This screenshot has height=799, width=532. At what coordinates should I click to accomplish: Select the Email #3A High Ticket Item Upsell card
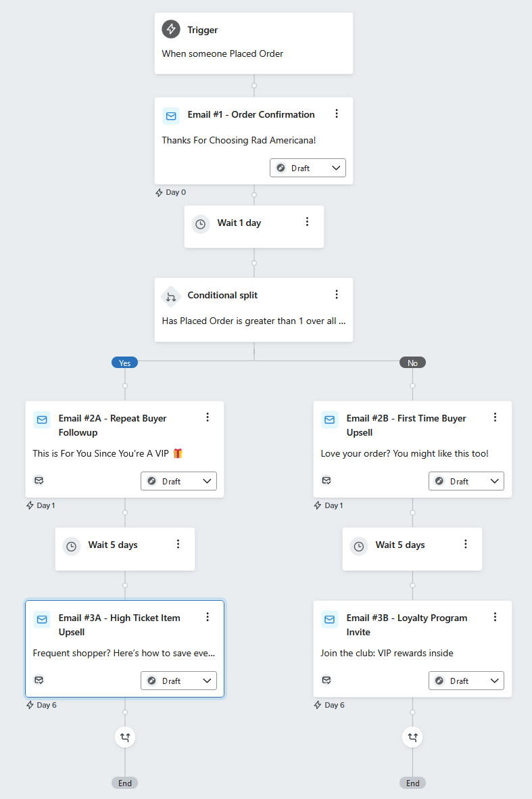click(125, 649)
